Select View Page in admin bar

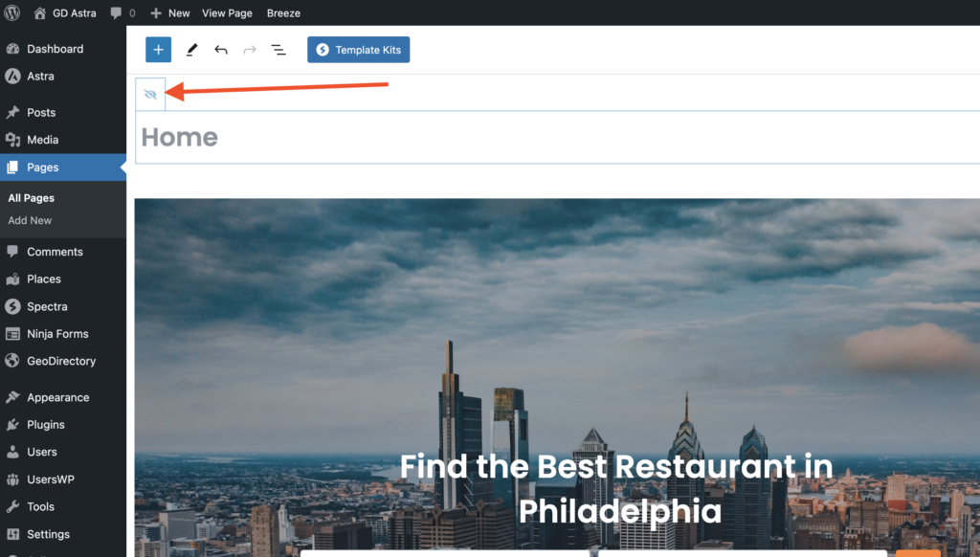point(227,12)
